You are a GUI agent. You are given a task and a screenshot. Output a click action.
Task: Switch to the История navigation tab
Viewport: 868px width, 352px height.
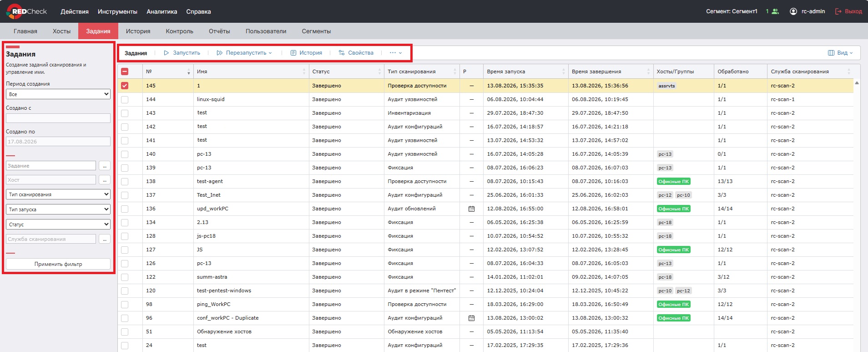138,31
